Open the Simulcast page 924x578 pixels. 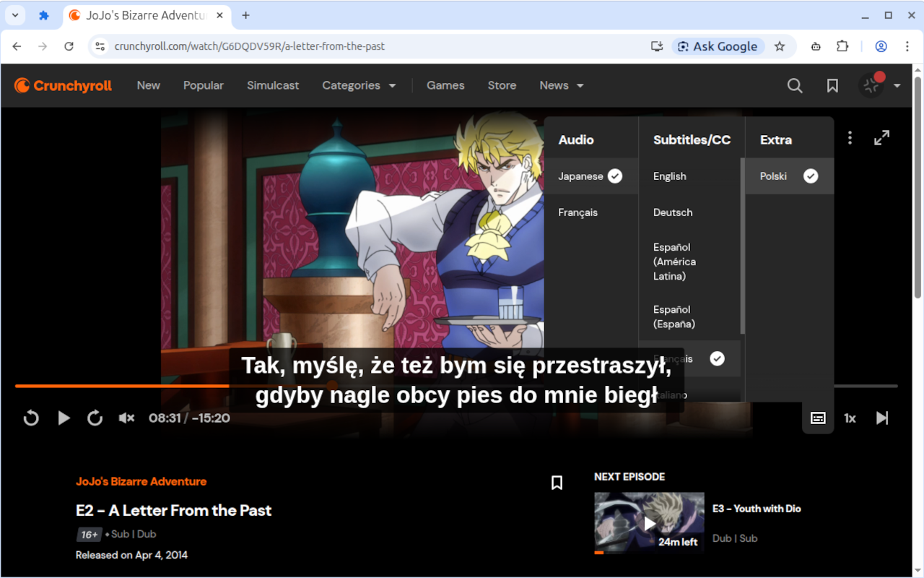coord(273,85)
